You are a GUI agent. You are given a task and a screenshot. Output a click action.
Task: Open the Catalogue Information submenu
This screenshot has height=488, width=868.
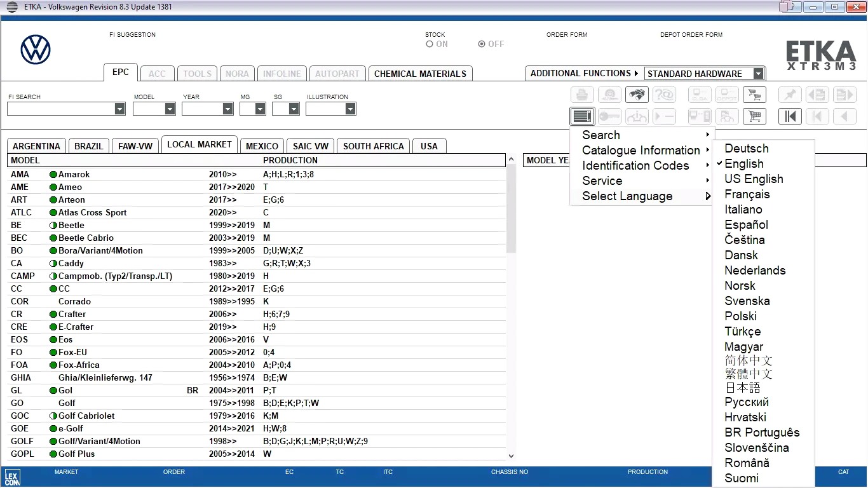pos(641,151)
